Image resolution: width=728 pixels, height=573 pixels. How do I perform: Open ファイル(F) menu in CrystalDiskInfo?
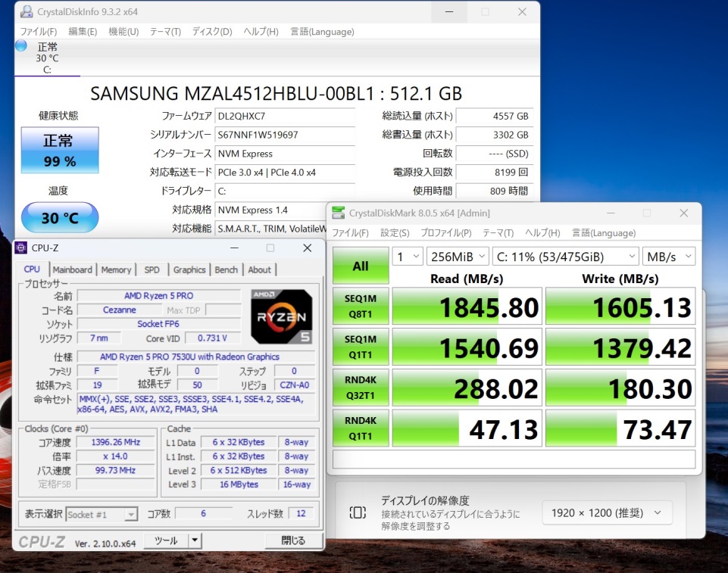point(39,32)
